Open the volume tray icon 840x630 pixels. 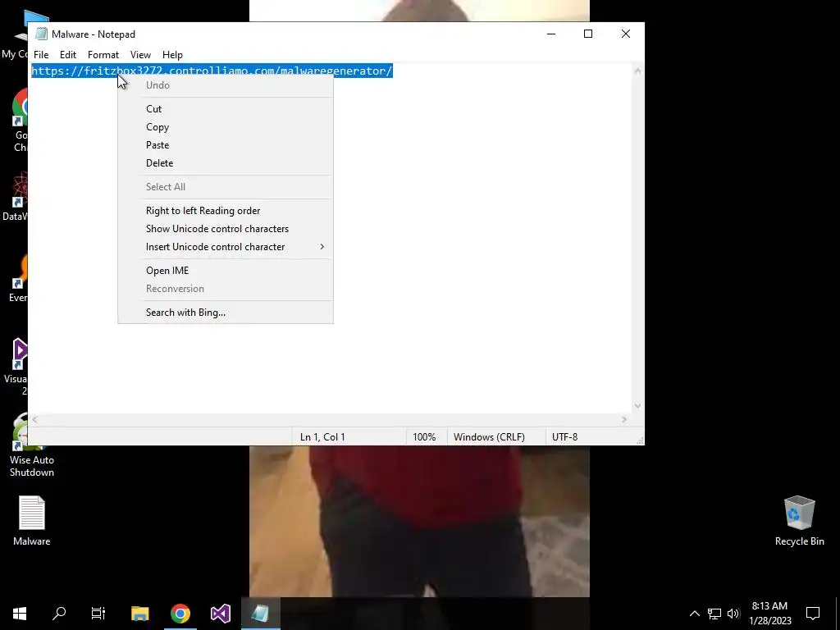[x=733, y=614]
